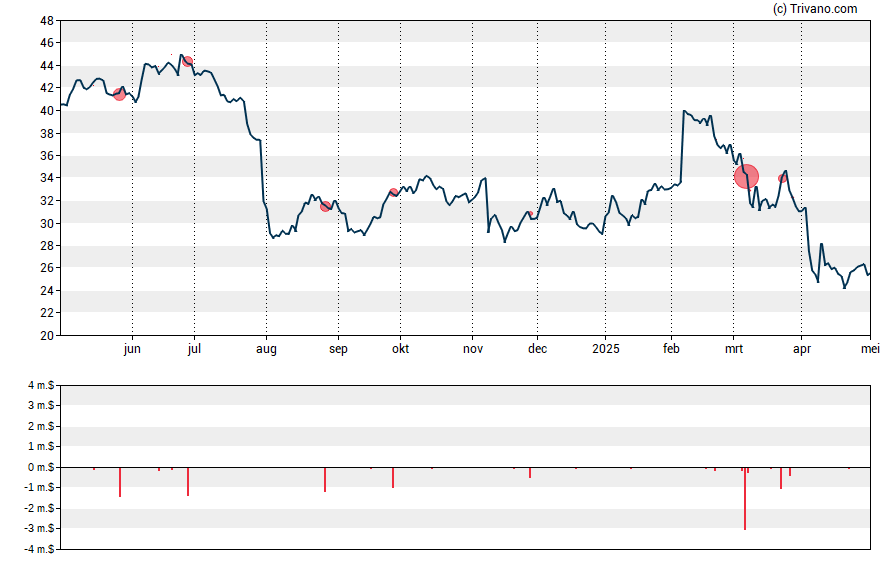Click the '48' price axis value
Viewport: 888px width, 565px height.
tap(47, 21)
